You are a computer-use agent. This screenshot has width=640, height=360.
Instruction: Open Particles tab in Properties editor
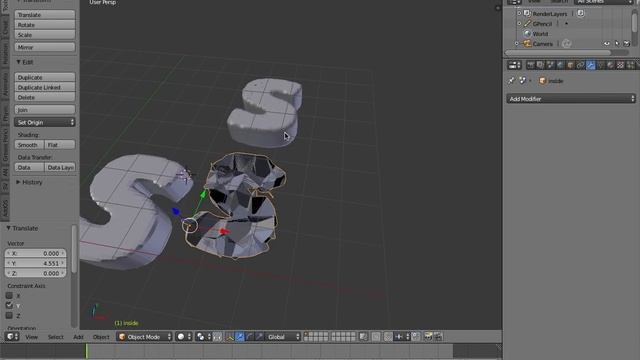[631, 65]
